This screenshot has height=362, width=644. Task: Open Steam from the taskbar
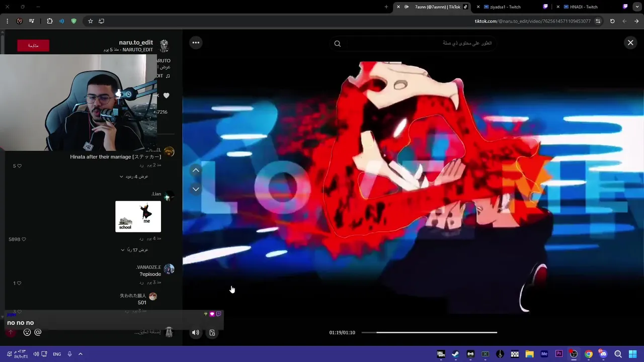455,354
